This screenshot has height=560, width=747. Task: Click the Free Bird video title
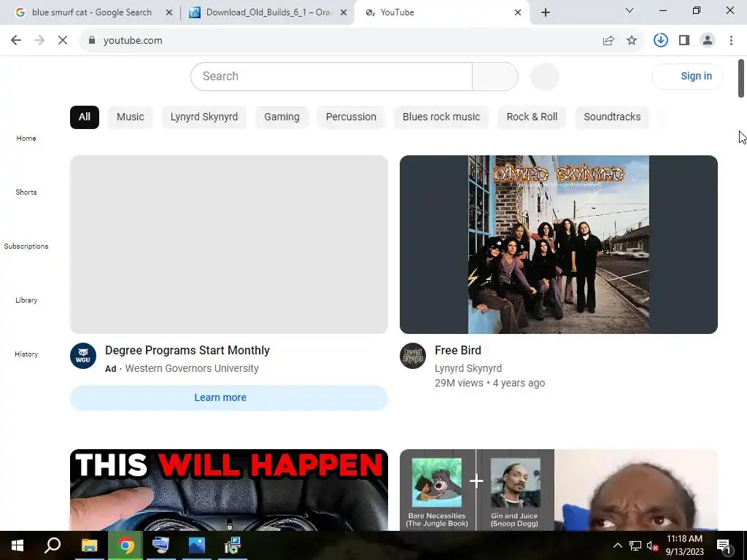pos(458,351)
